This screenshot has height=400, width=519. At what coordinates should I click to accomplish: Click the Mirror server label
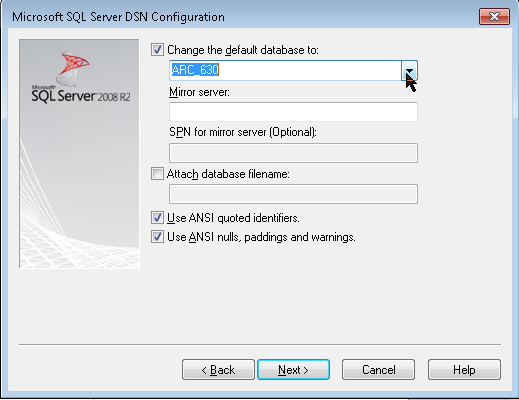(x=199, y=92)
